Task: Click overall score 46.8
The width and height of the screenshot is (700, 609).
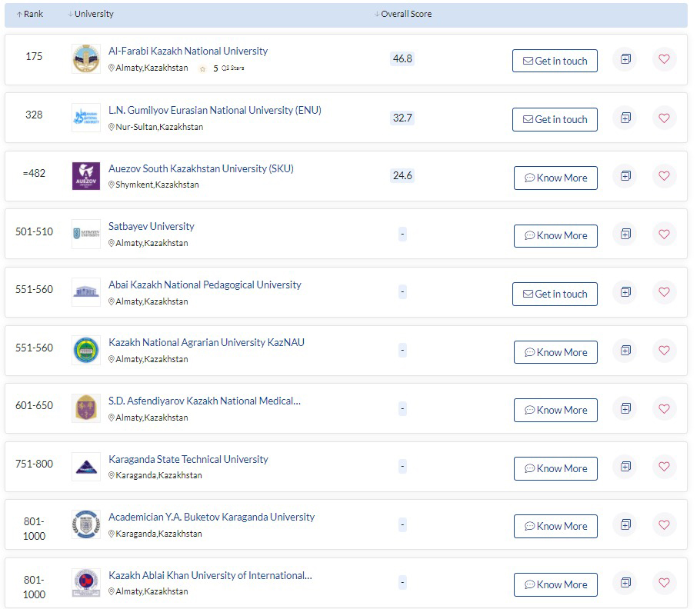Action: (x=402, y=59)
